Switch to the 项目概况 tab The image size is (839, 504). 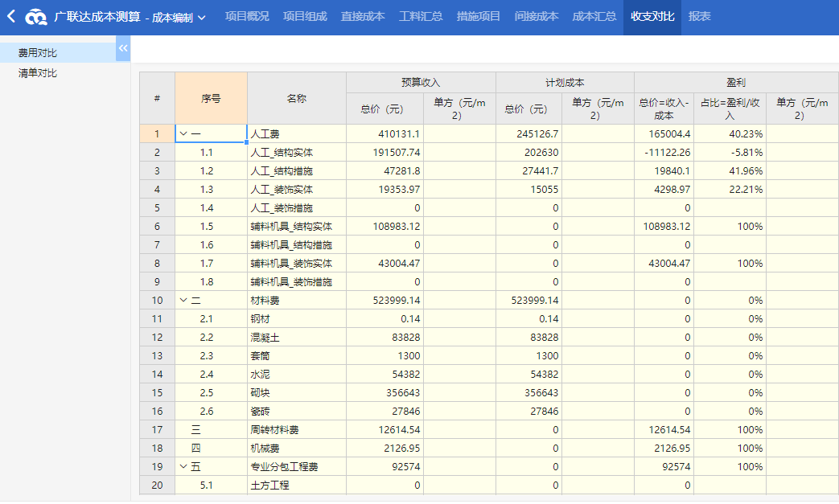coord(247,17)
